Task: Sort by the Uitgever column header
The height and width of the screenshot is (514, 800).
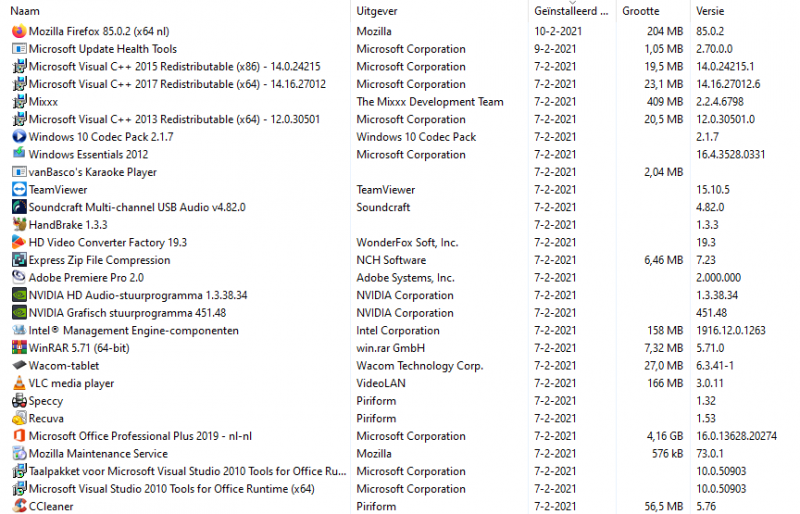Action: pyautogui.click(x=377, y=11)
